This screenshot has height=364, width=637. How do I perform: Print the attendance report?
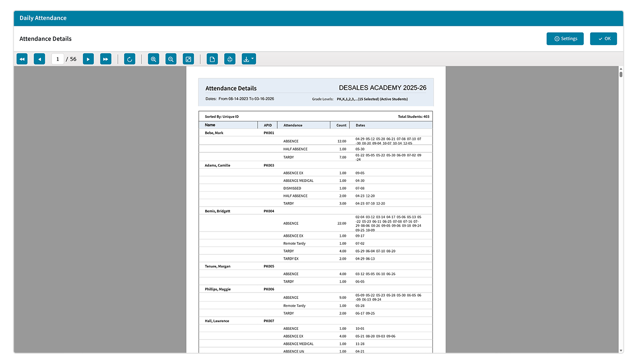[230, 59]
